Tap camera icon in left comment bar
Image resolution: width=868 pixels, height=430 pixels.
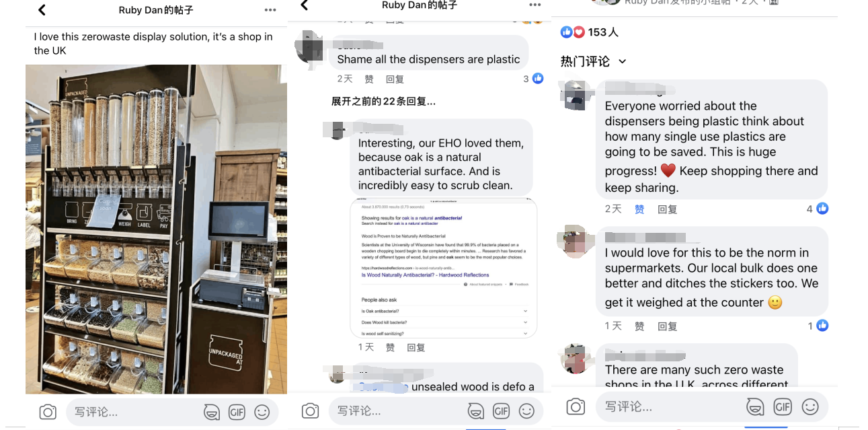(x=48, y=412)
